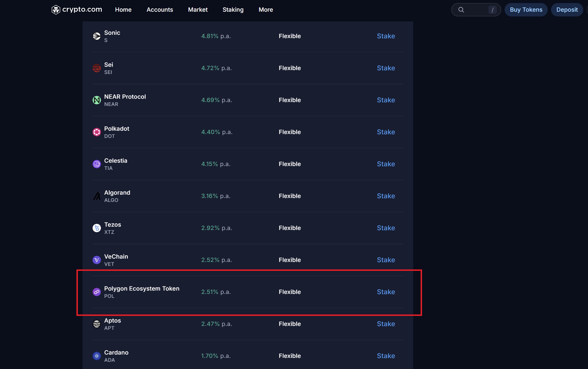Click Flexible in the Sonic row
The image size is (588, 369).
[x=290, y=36]
